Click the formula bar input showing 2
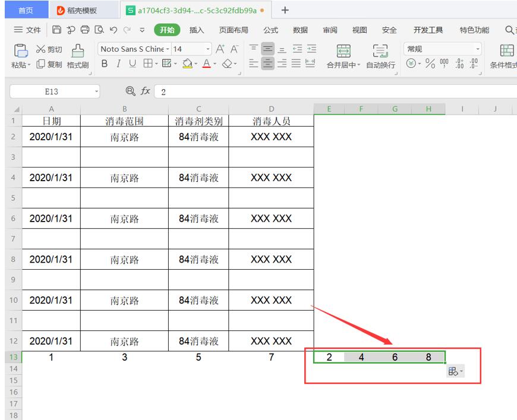The height and width of the screenshot is (420, 517). point(336,91)
